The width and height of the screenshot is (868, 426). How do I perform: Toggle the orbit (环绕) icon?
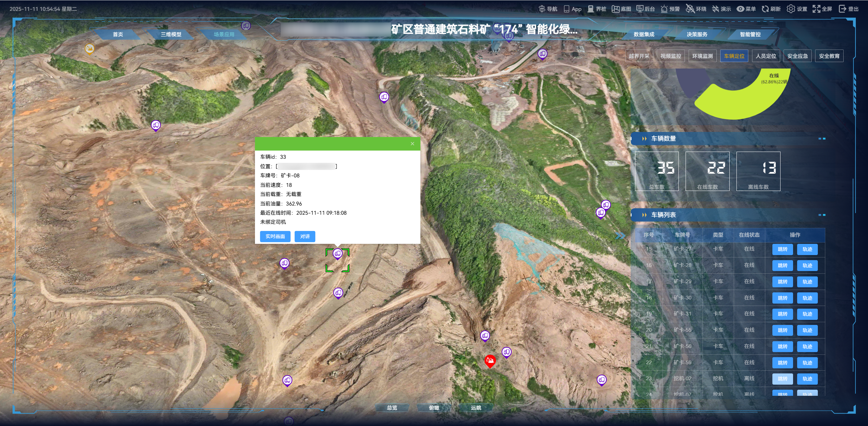click(690, 9)
